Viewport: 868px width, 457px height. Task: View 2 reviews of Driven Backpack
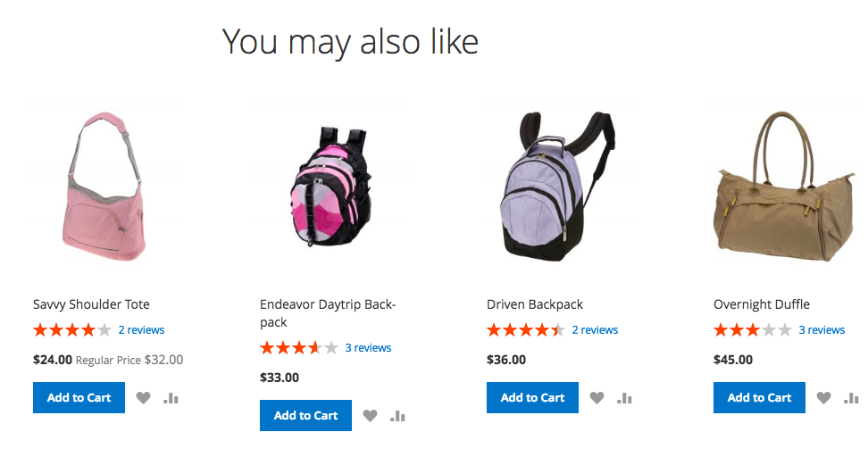[595, 330]
